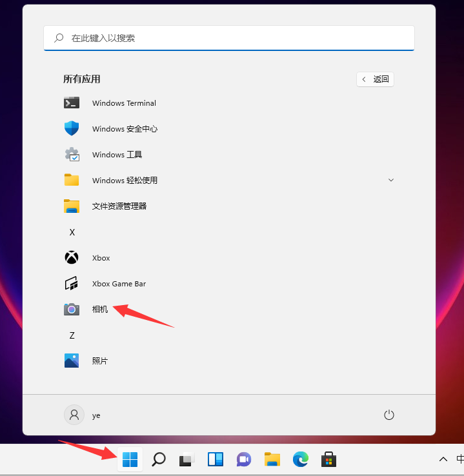Select the 照片 text label
The height and width of the screenshot is (476, 464).
click(100, 361)
